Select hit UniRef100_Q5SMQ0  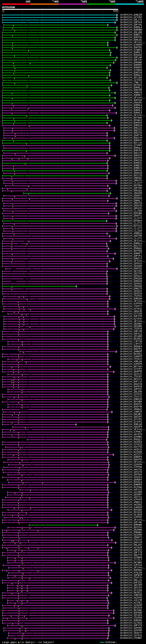[131, 324]
